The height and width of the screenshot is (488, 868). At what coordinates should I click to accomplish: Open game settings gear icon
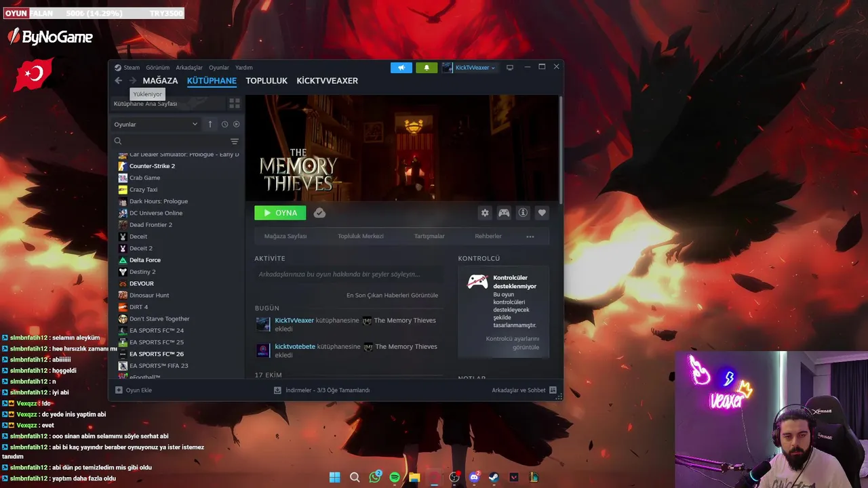point(485,213)
